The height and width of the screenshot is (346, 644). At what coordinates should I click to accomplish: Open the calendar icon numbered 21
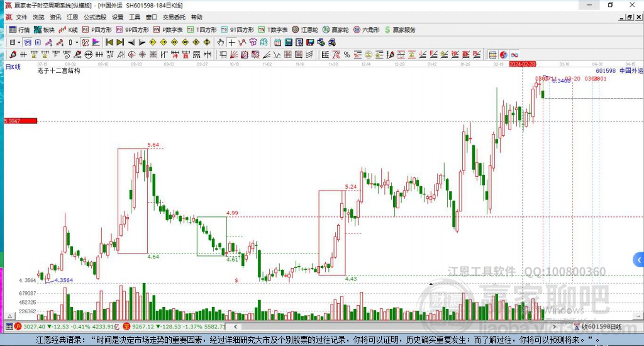(277, 42)
